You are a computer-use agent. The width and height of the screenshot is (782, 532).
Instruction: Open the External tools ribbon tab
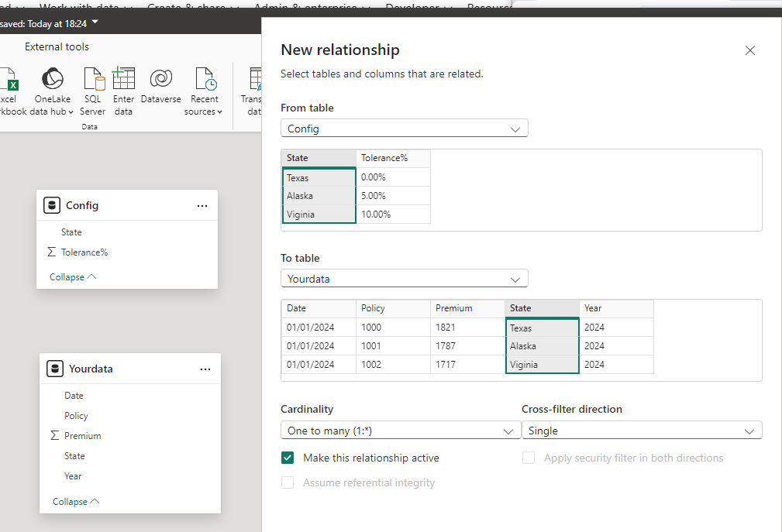(x=57, y=46)
